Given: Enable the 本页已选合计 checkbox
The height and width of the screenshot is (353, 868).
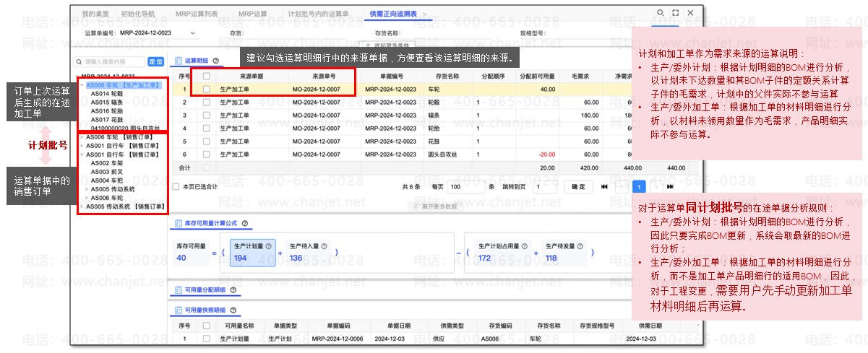Looking at the screenshot, I should 176,186.
